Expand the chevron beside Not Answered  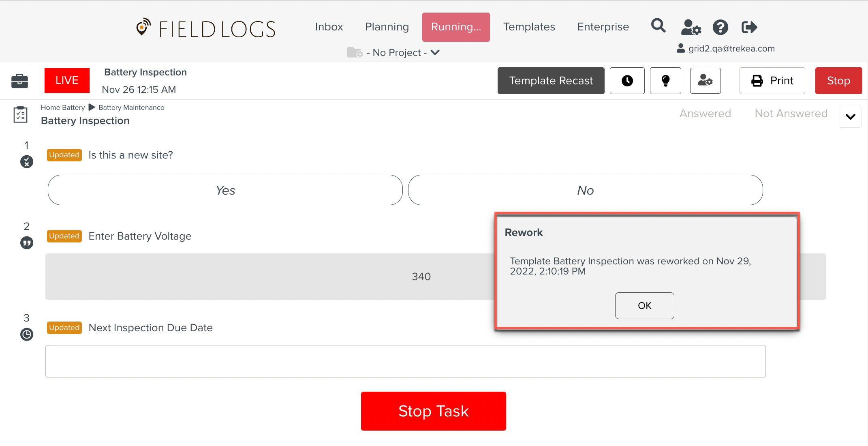850,117
